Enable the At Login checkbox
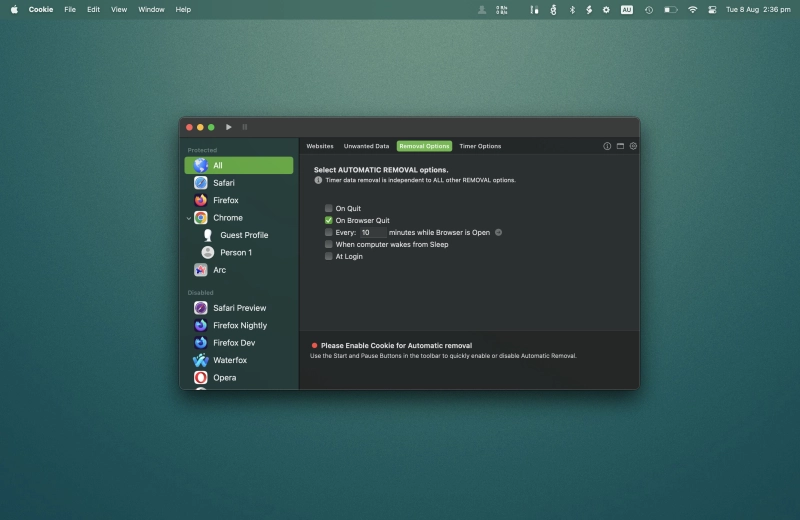Image resolution: width=800 pixels, height=520 pixels. click(x=329, y=256)
